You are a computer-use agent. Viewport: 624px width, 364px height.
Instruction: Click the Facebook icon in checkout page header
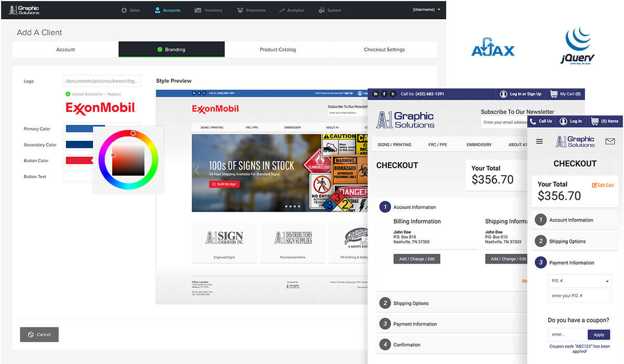coord(384,94)
